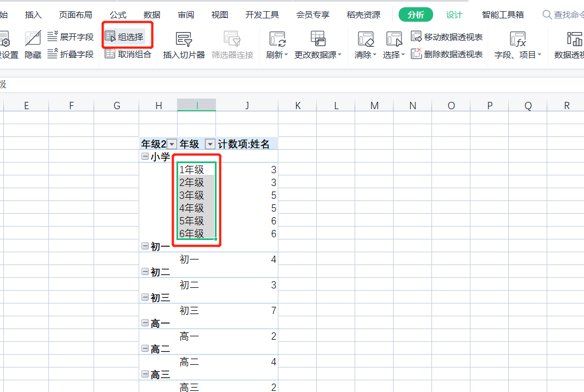Click the 5年级 cell
The width and height of the screenshot is (584, 392).
[197, 220]
